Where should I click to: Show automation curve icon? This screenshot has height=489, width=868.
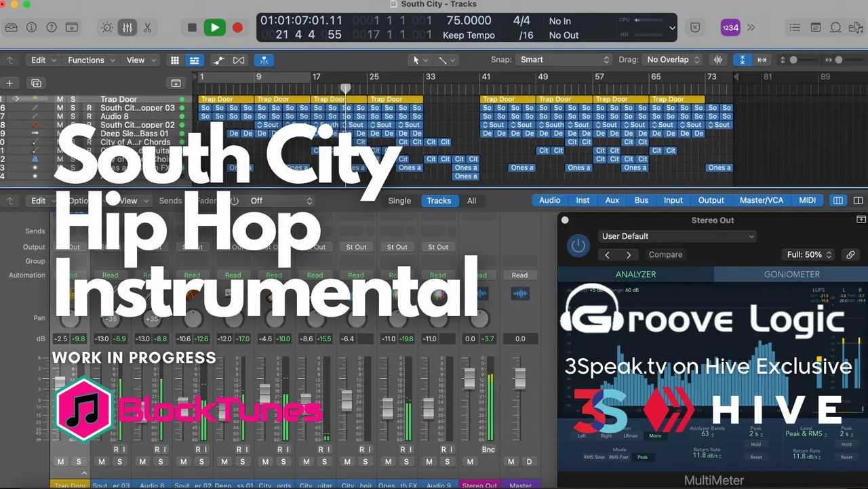[x=218, y=60]
